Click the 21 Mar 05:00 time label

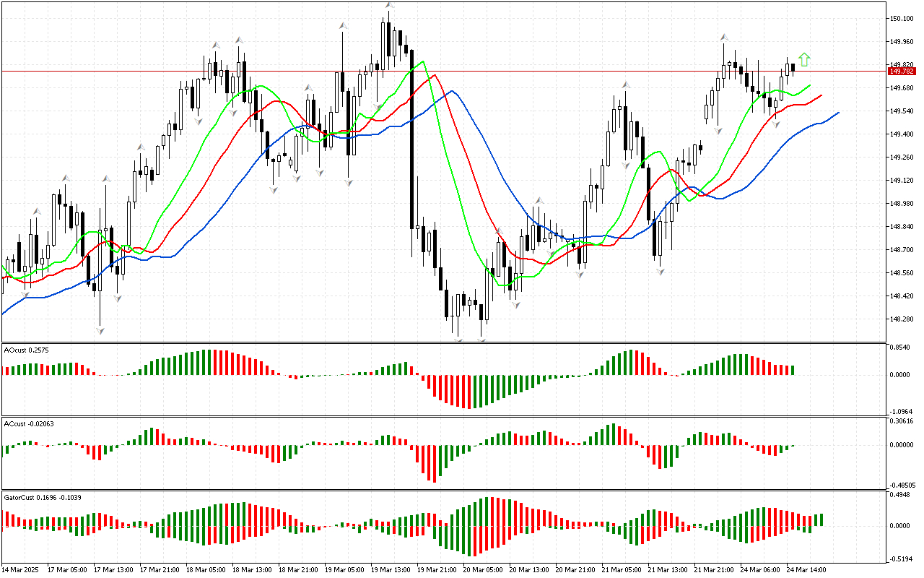[622, 569]
